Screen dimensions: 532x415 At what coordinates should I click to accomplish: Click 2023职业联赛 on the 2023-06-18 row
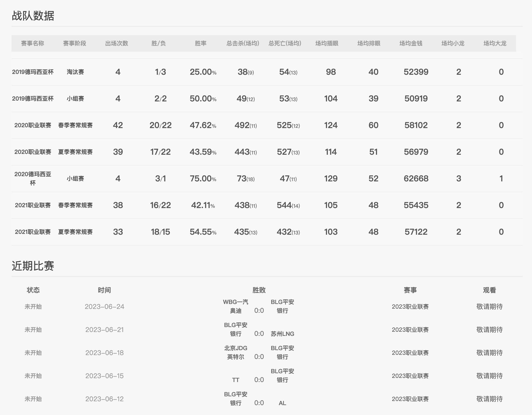tap(410, 353)
